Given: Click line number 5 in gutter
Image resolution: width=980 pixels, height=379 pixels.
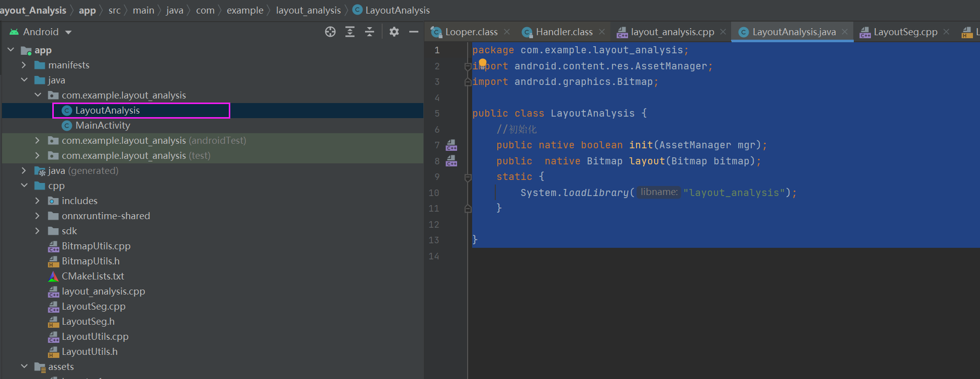Looking at the screenshot, I should pyautogui.click(x=437, y=114).
